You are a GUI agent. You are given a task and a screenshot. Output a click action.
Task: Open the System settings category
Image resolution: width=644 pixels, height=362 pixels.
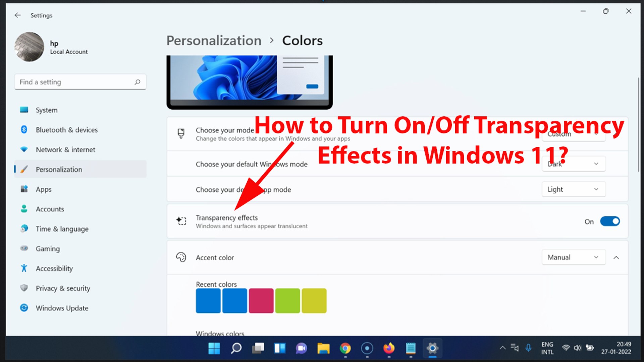[47, 110]
